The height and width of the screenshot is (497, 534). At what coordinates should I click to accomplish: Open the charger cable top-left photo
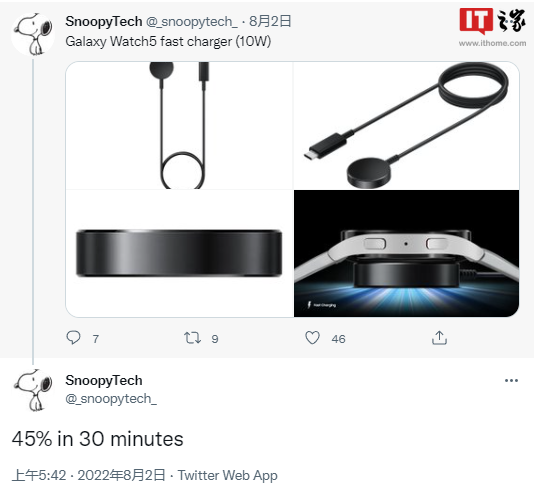pyautogui.click(x=179, y=125)
